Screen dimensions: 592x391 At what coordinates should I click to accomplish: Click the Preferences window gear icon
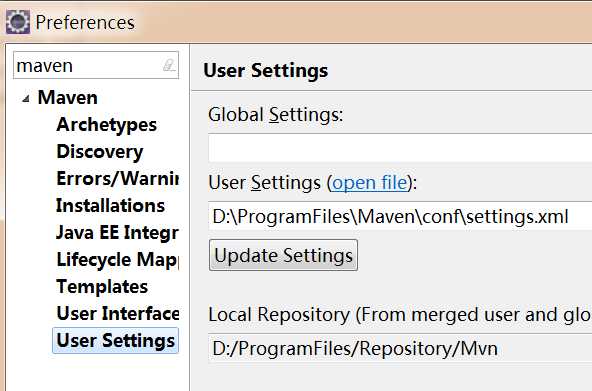tap(18, 22)
